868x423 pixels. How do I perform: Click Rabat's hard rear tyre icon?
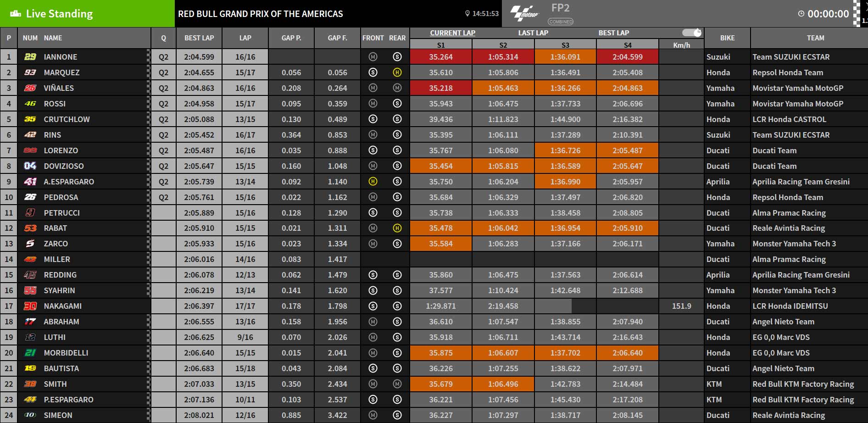(397, 228)
